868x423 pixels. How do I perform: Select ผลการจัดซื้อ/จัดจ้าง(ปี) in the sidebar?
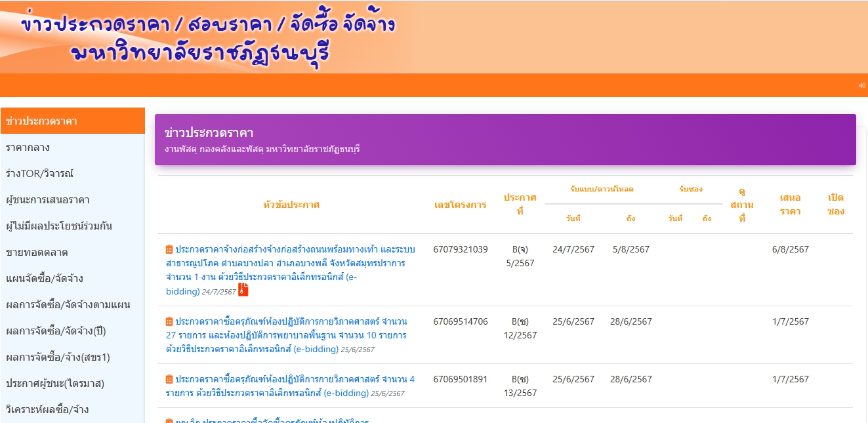coord(73,331)
